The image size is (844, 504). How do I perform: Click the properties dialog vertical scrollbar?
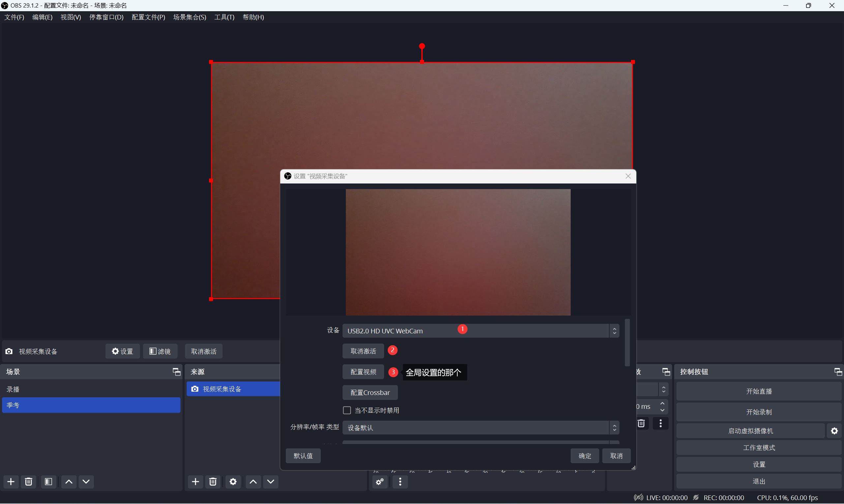coord(627,342)
